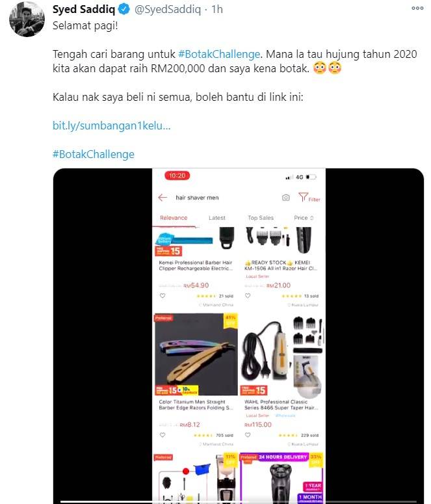Click Syed Saddiq's profile avatar
This screenshot has width=431, height=504.
pyautogui.click(x=27, y=20)
